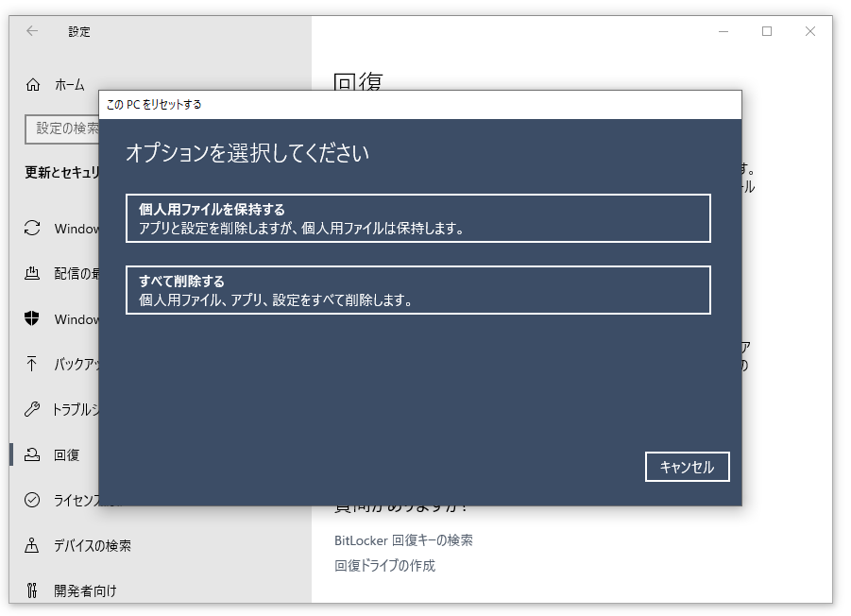Screen dimensions: 851x616
Task: Click the オプションを選択してください heading
Action: (247, 152)
